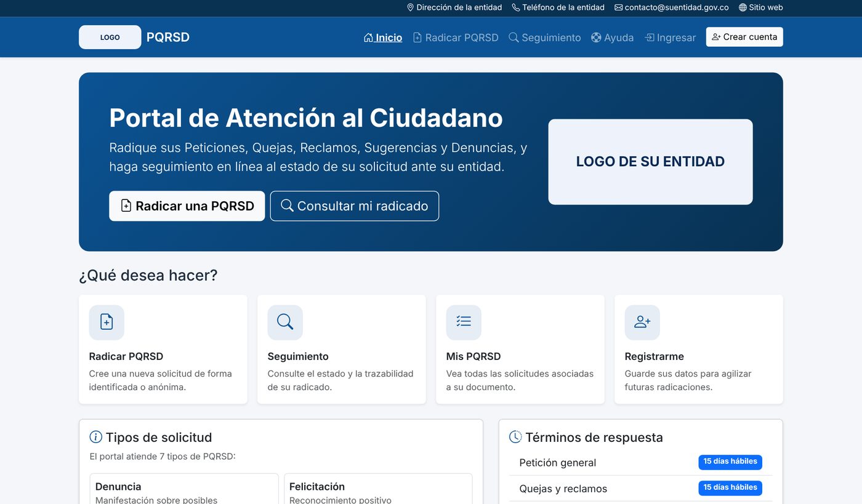Click the Portal de Atención al Ciudadano heading
The width and height of the screenshot is (862, 504).
click(x=306, y=118)
